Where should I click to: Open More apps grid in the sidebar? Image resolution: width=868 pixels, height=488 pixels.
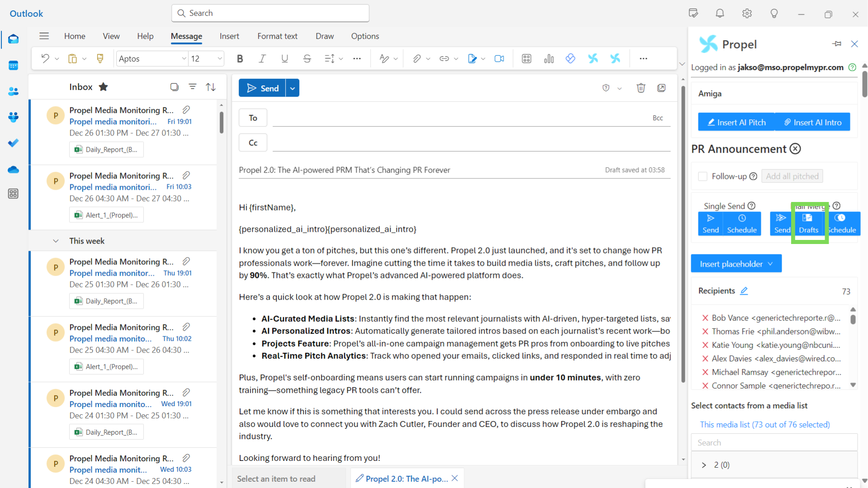tap(13, 194)
